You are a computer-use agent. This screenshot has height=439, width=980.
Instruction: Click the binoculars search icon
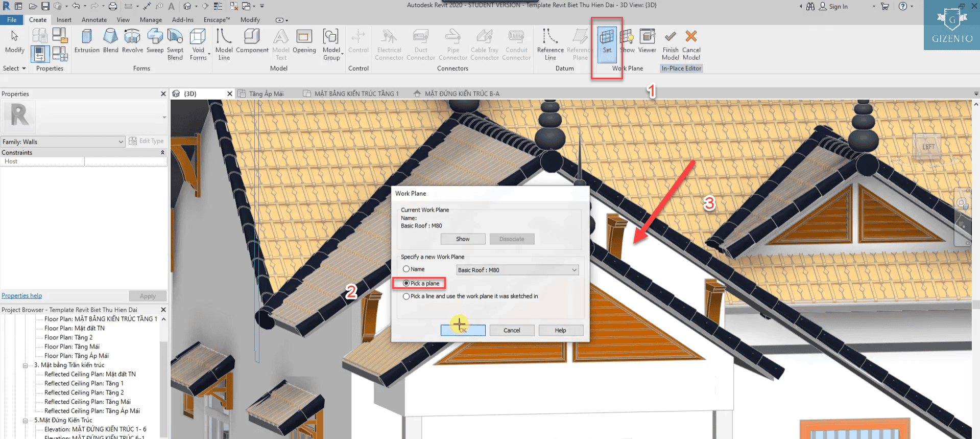[810, 6]
